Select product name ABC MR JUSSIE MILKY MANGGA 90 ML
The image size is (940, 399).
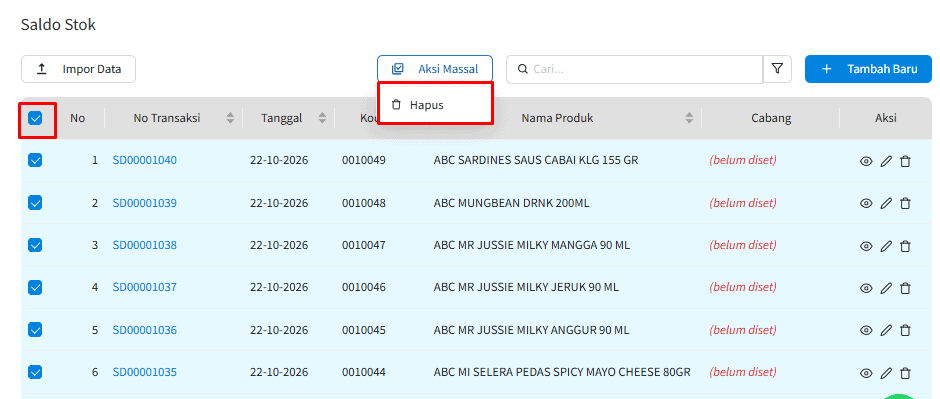tap(532, 245)
